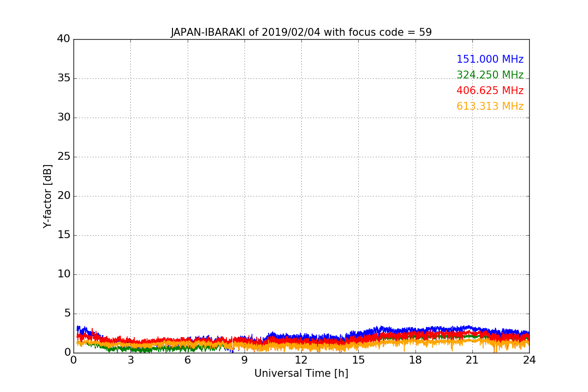Image resolution: width=588 pixels, height=392 pixels.
Task: Click the y-axis tick label 20
Action: click(x=64, y=196)
